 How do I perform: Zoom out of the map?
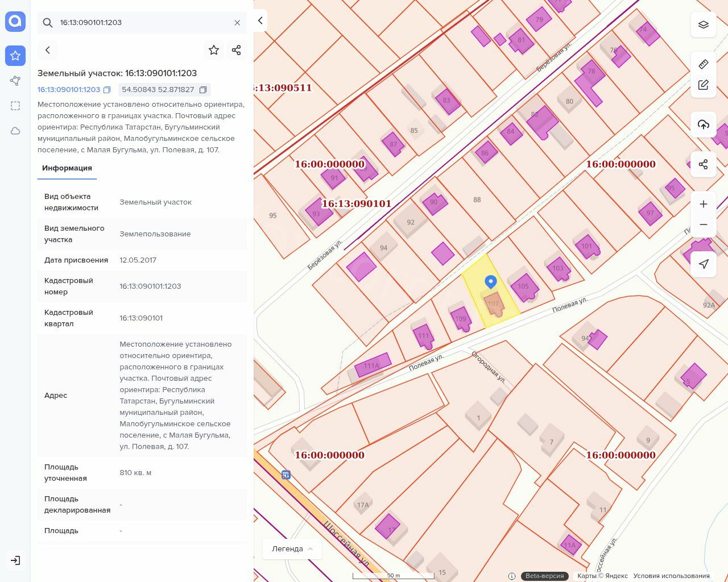[x=704, y=225]
